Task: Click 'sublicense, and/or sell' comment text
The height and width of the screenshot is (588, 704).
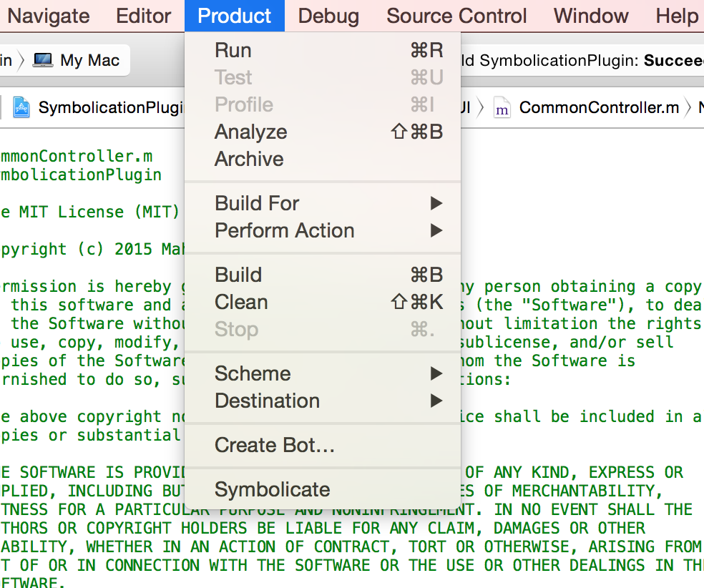Action: point(567,342)
